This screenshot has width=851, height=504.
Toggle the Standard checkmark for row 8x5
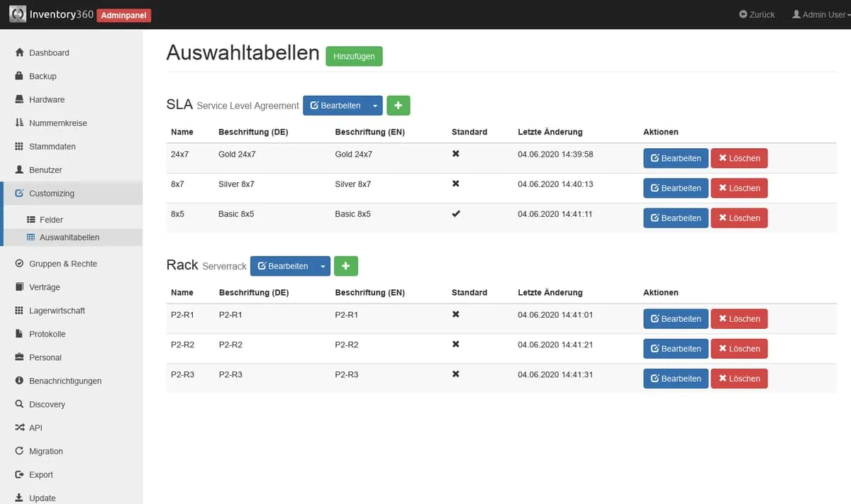point(456,213)
